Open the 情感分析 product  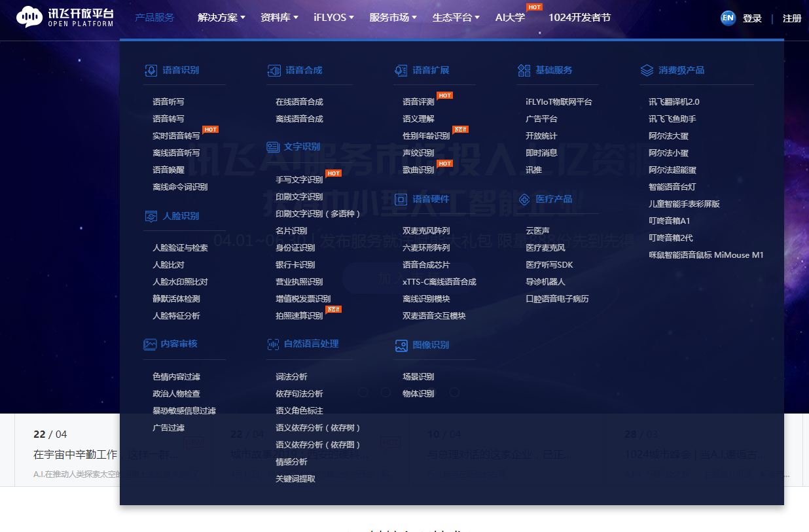click(291, 462)
